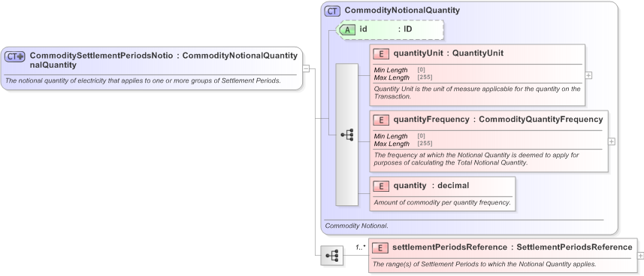
Task: Click quantityFrequency Min Length value [0]
Action: pos(421,136)
